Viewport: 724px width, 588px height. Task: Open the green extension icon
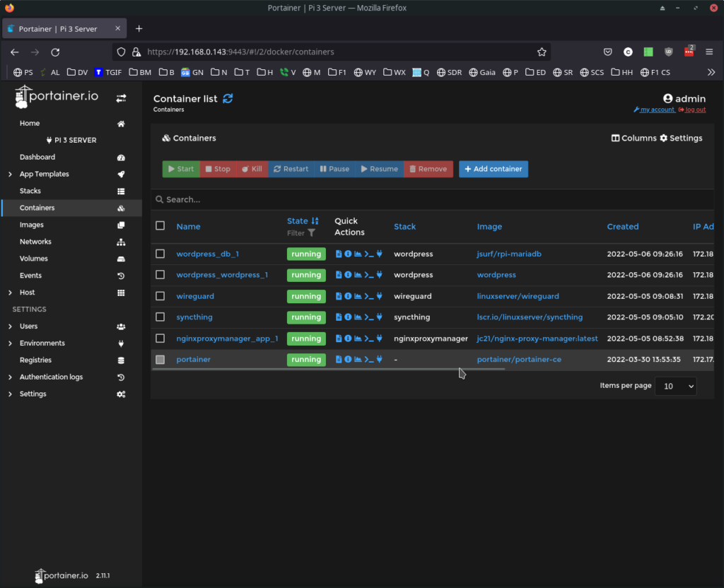click(x=648, y=52)
